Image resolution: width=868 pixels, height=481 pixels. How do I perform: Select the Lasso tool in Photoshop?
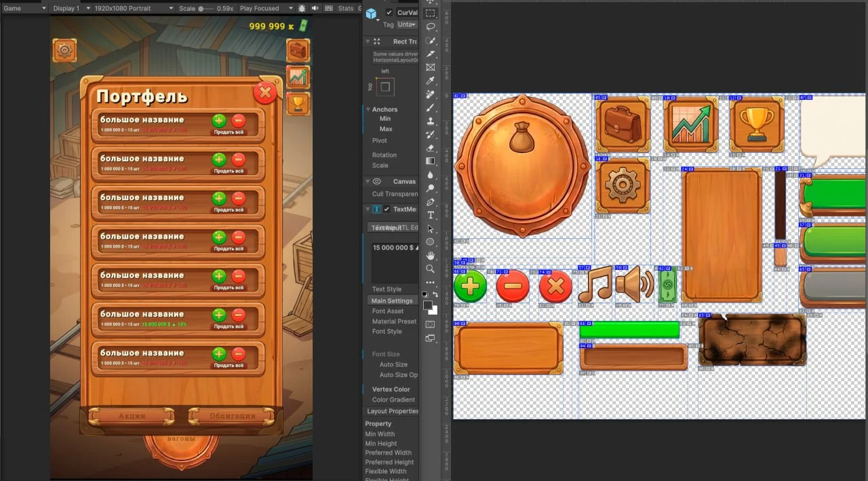(x=431, y=26)
